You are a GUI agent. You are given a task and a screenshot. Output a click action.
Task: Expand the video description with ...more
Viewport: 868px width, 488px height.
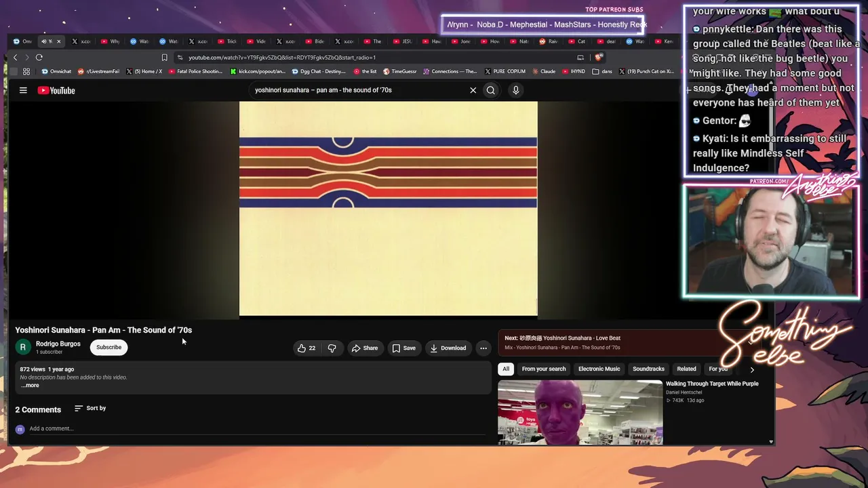pyautogui.click(x=30, y=386)
